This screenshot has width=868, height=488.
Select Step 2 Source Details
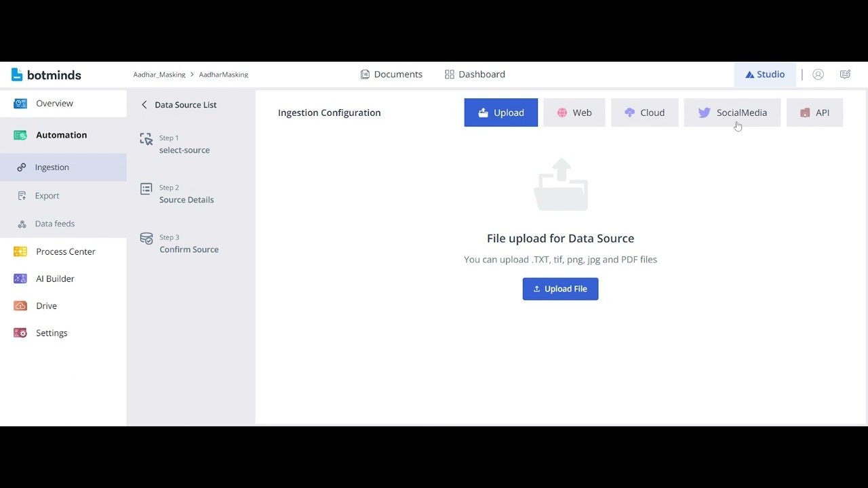click(185, 194)
